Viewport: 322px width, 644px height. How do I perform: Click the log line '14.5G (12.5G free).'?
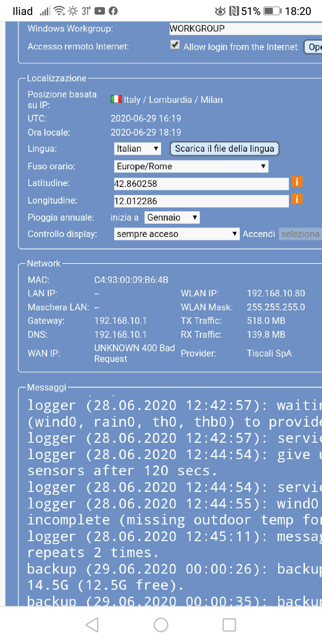click(106, 585)
